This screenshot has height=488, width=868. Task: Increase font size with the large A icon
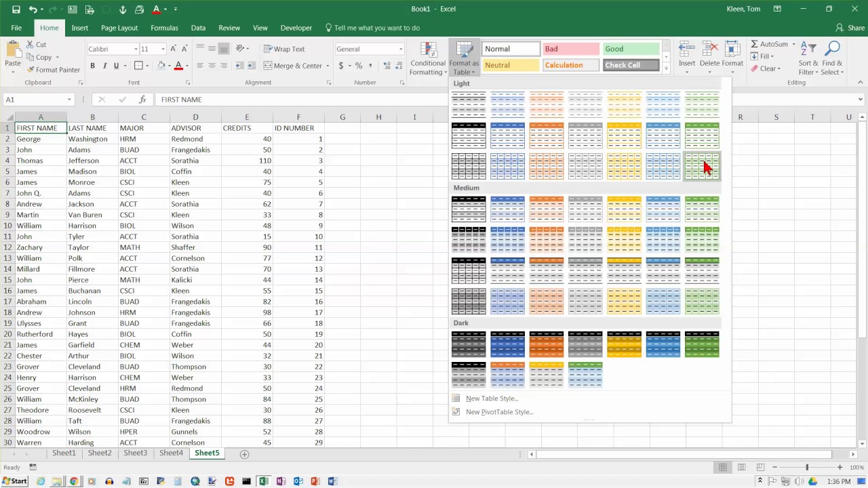(x=174, y=49)
